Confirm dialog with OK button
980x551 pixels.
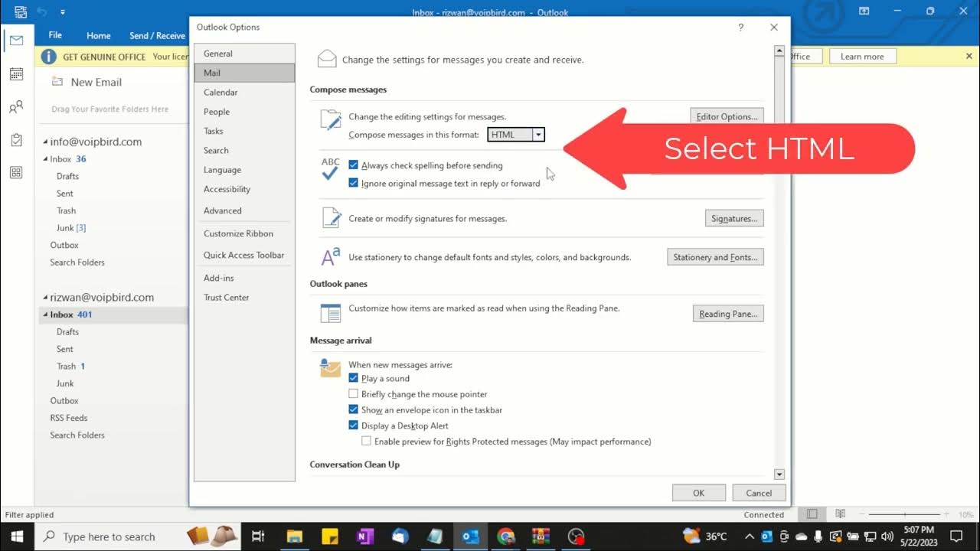pyautogui.click(x=698, y=493)
